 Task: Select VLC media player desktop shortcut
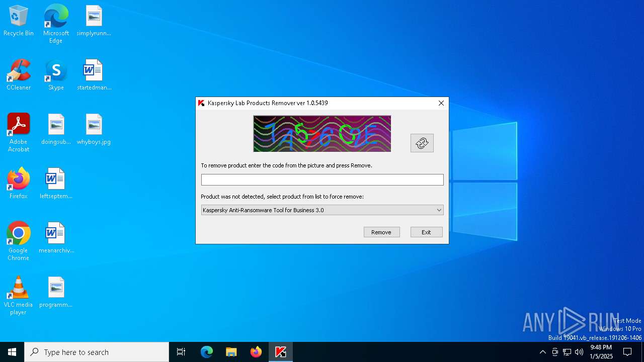click(19, 296)
